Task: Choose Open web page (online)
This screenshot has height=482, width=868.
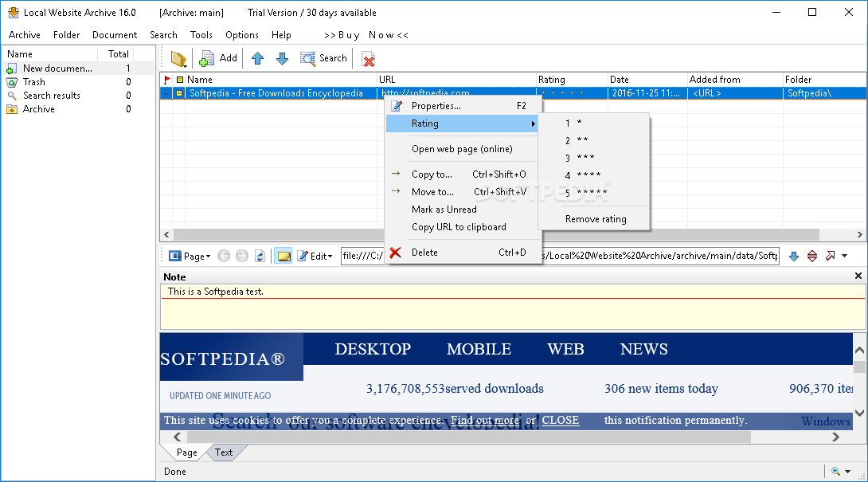Action: [463, 149]
